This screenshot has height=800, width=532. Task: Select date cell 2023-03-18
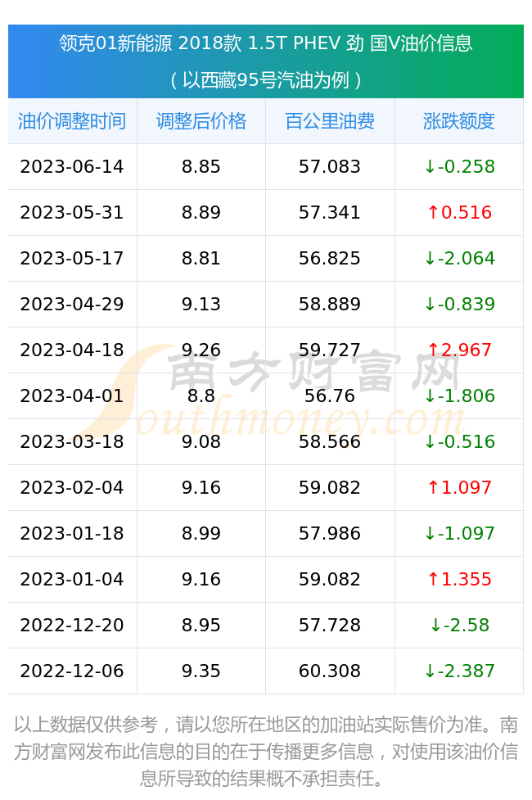click(72, 442)
